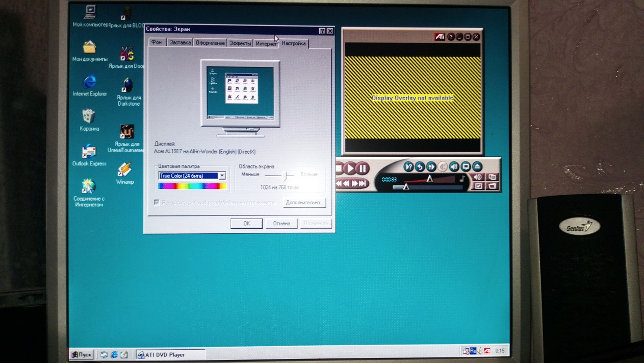Eject the disc in DVD Player

[x=477, y=166]
